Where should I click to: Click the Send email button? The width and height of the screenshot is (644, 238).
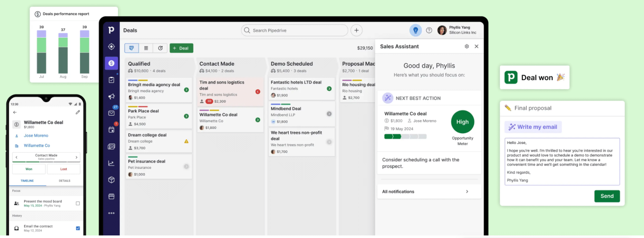[x=607, y=196]
